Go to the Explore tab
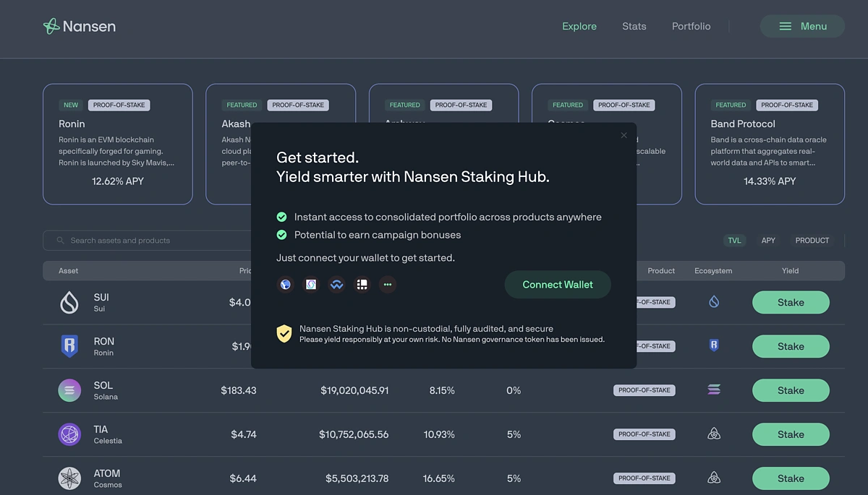 tap(579, 26)
